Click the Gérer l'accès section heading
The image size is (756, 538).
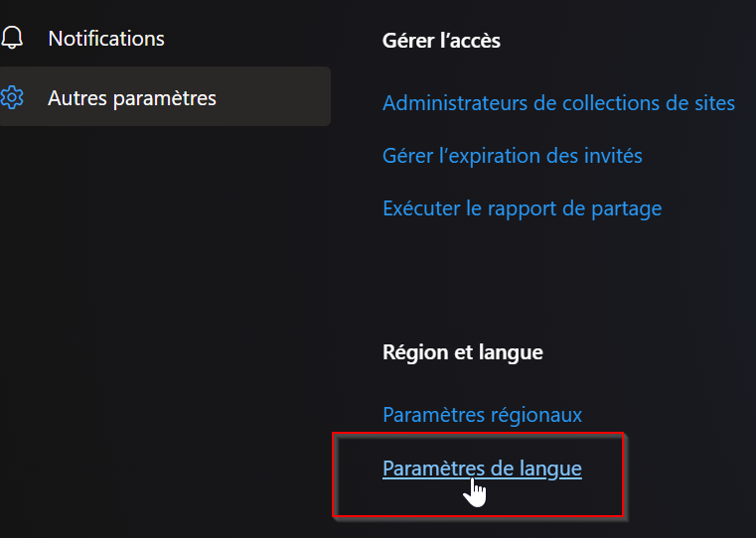coord(441,41)
